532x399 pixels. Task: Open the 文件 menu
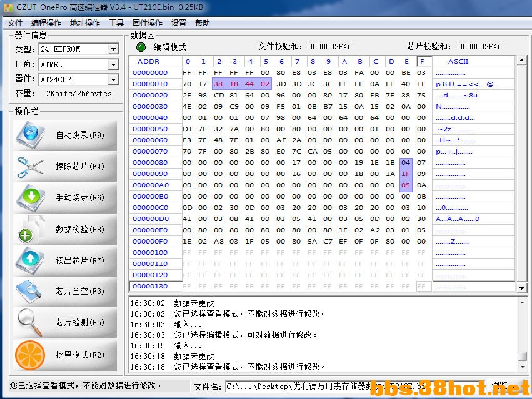[x=15, y=23]
